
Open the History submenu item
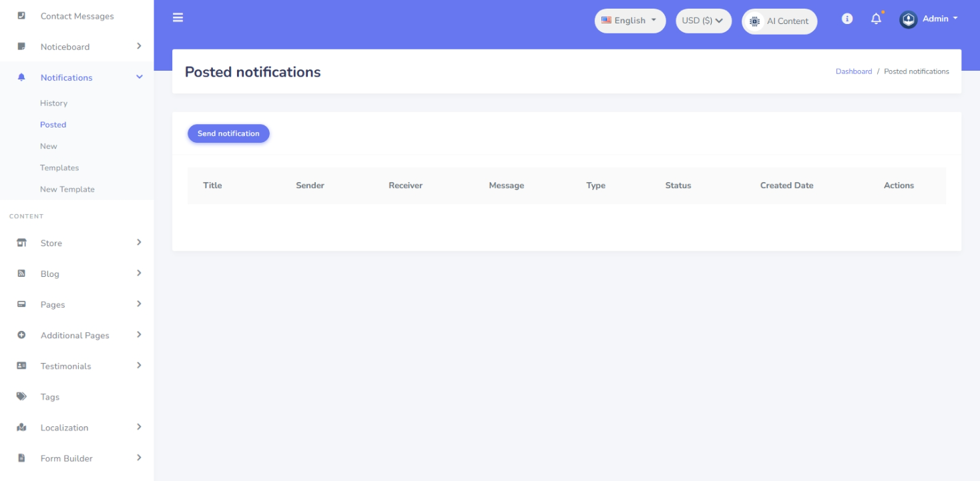tap(53, 103)
